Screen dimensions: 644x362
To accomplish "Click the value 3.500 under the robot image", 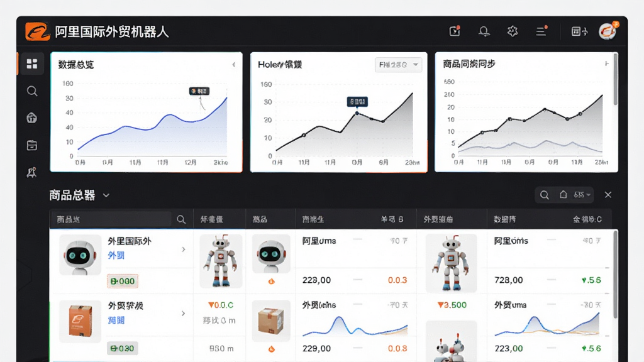I will [x=452, y=305].
